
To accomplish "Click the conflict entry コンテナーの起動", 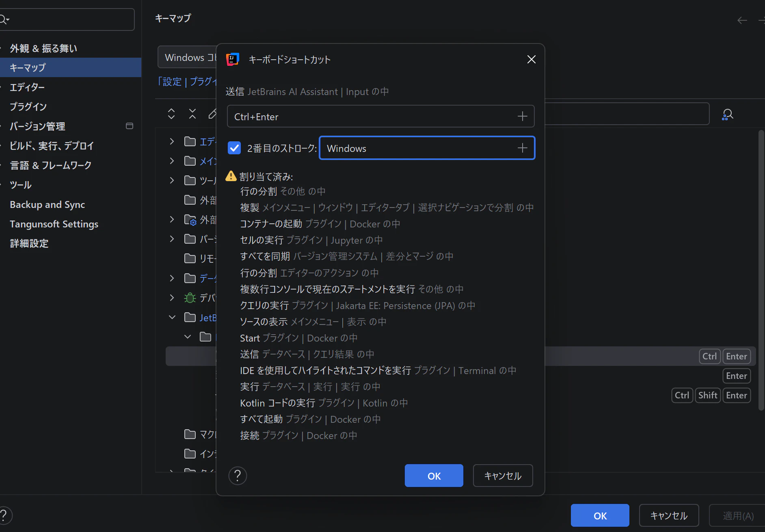I will pos(320,224).
